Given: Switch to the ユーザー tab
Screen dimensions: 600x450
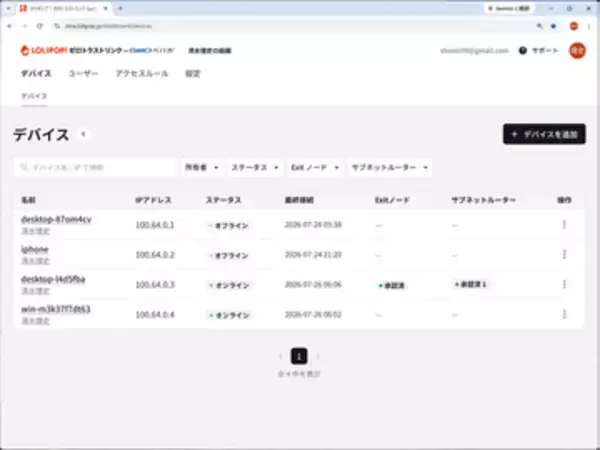Looking at the screenshot, I should pyautogui.click(x=83, y=73).
